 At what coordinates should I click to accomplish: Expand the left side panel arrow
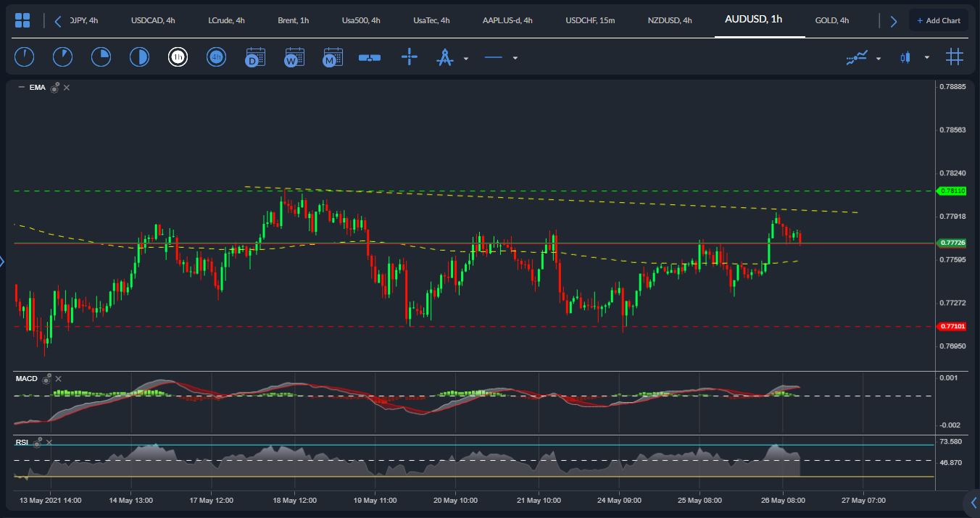point(2,261)
